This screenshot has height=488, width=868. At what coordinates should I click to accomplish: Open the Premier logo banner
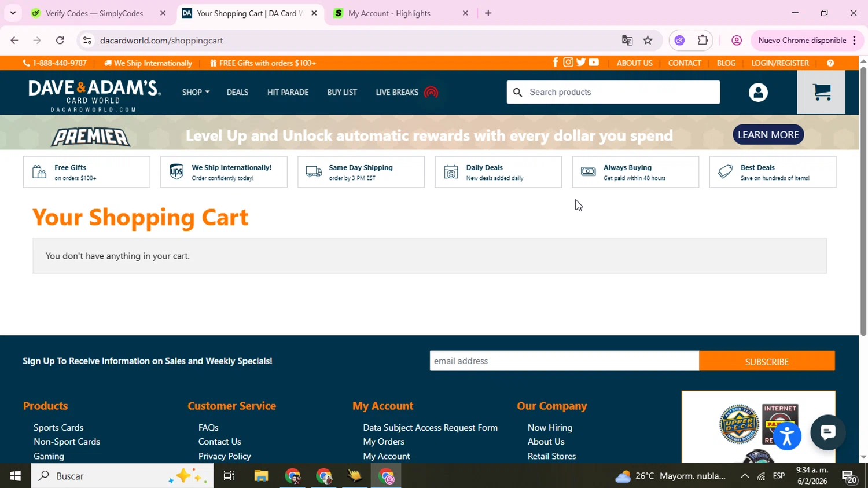pyautogui.click(x=91, y=135)
